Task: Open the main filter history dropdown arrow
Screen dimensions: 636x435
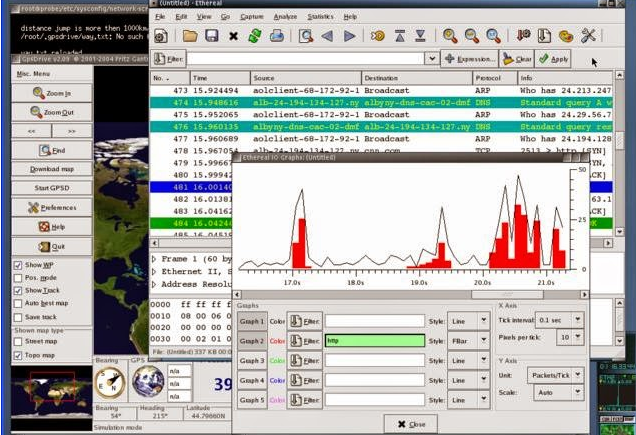Action: point(432,59)
